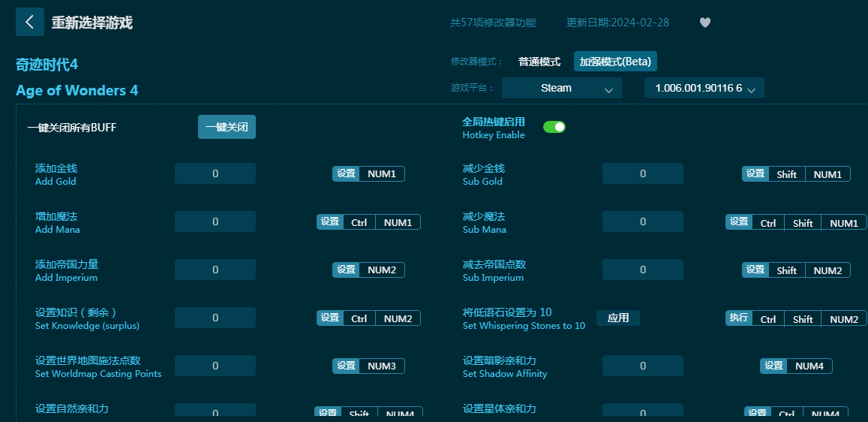
Task: Click the Set Shadow Affinity value field
Action: coord(643,366)
